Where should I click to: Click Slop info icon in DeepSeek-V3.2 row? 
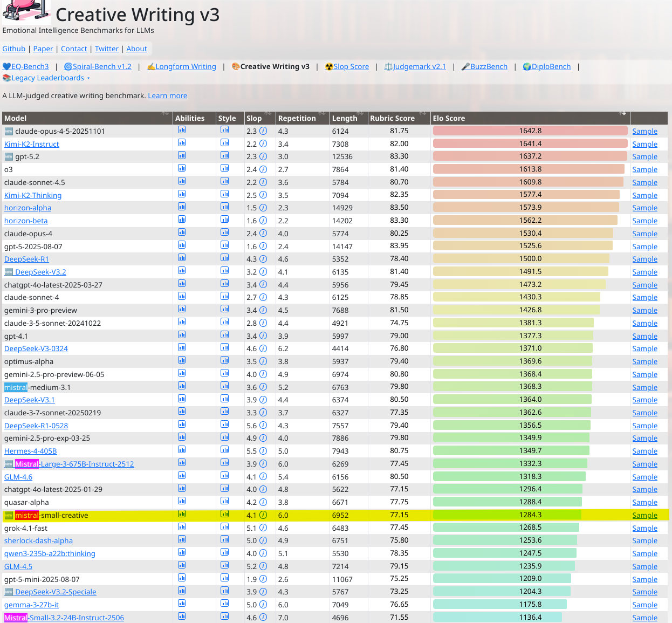pos(263,272)
